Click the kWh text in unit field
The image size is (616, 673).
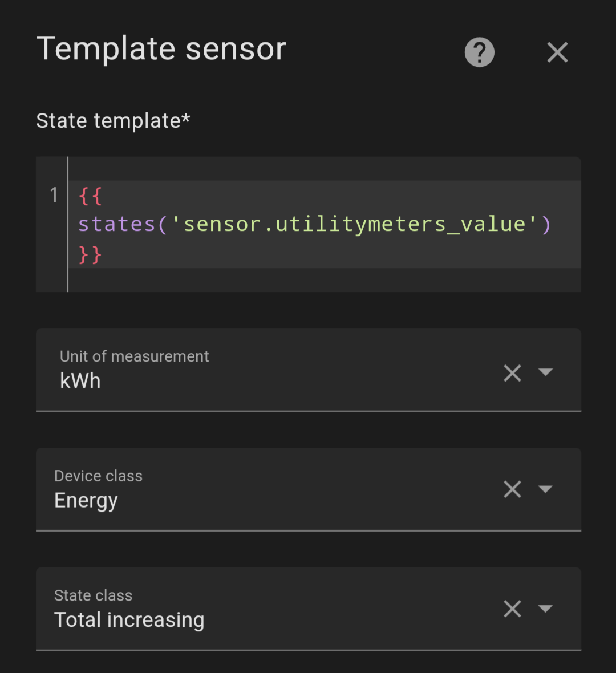(80, 381)
